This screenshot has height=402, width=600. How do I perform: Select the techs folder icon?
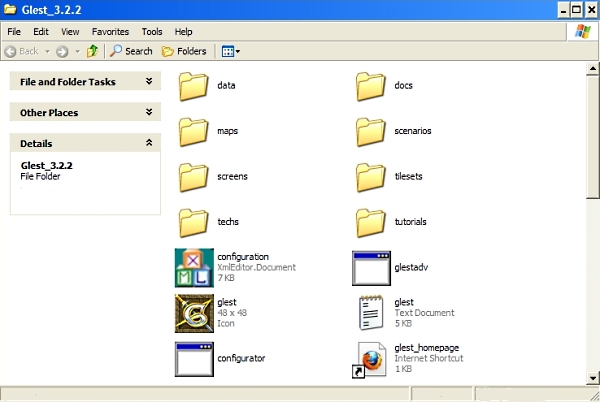tap(193, 223)
